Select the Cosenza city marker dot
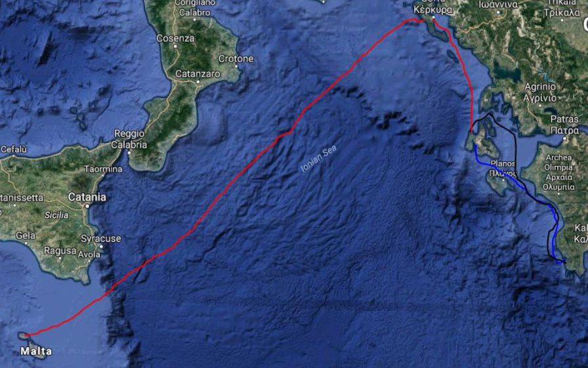Screen dimensions: 588x368 coord(175,47)
